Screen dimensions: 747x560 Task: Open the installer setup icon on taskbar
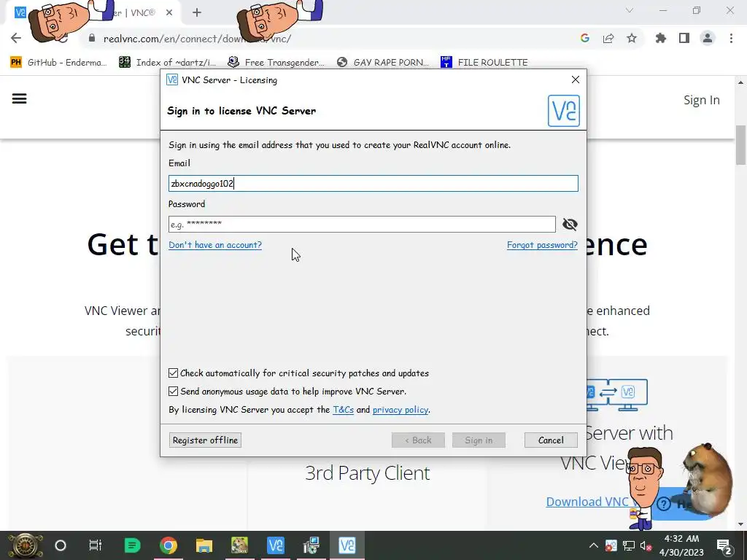(311, 545)
